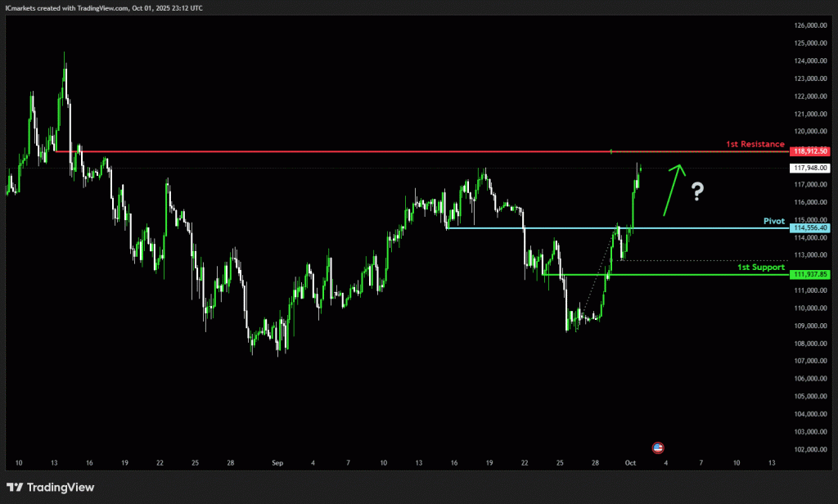Click the gray question mark annotation
The width and height of the screenshot is (838, 504).
697,192
